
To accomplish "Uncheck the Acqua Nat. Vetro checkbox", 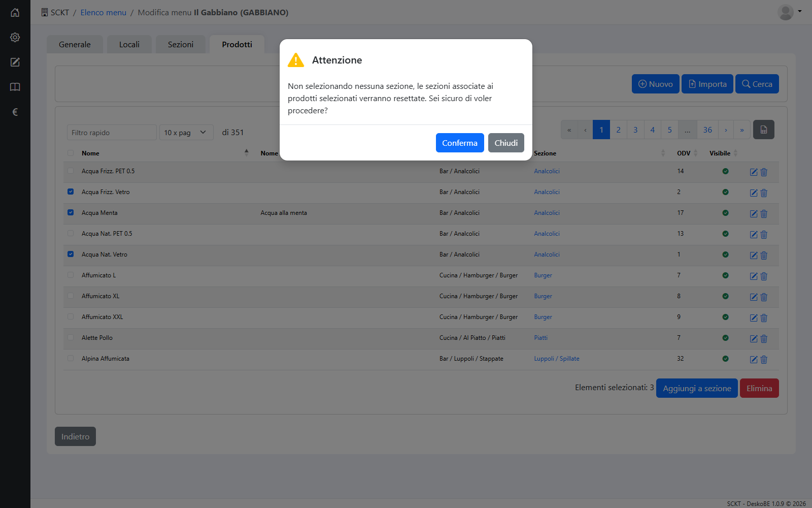I will pos(71,255).
